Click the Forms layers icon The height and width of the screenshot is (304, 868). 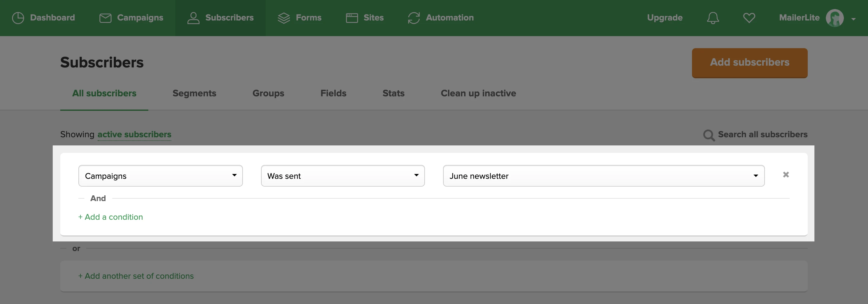click(284, 18)
